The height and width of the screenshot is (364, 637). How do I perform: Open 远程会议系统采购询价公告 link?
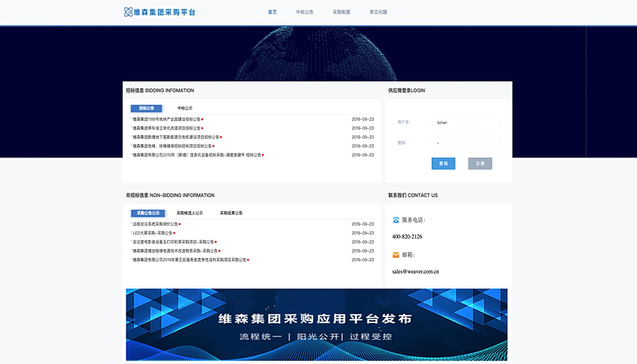click(x=155, y=224)
